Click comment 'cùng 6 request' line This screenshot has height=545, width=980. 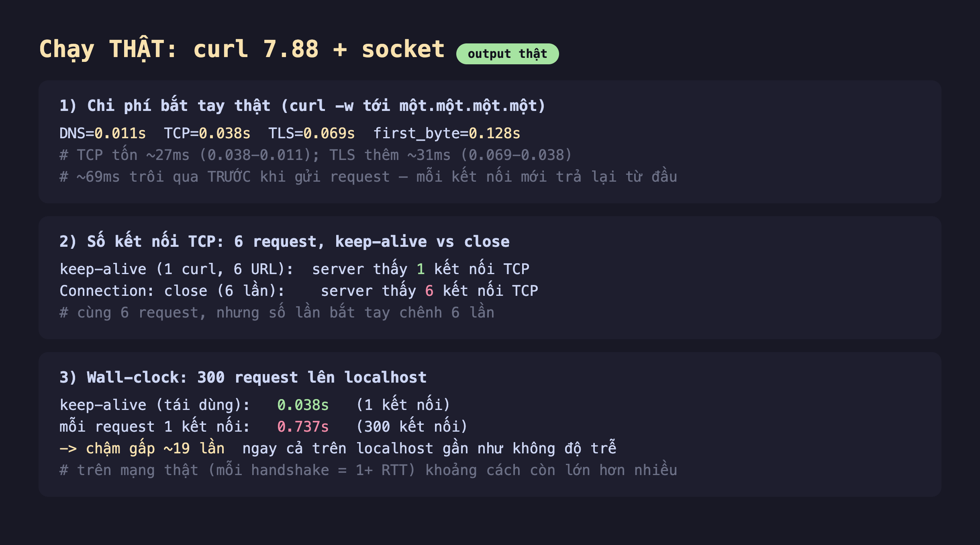tap(277, 313)
